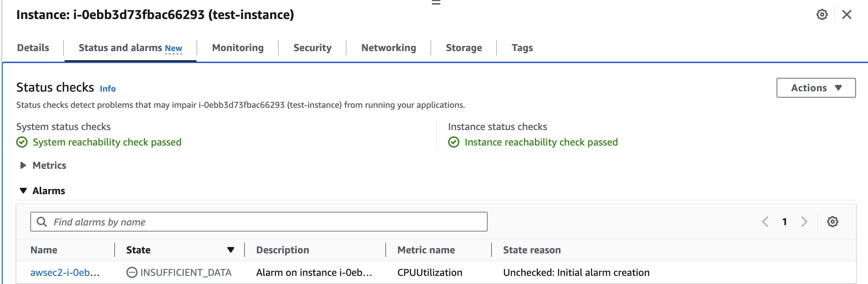Close the instance details panel
Image resolution: width=868 pixels, height=284 pixels.
coord(846,15)
